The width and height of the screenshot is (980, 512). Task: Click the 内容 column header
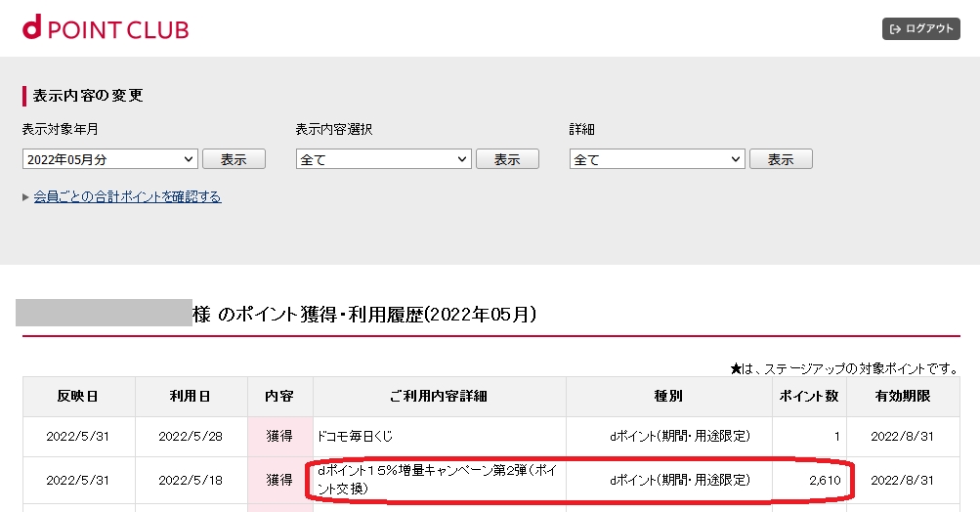(280, 397)
